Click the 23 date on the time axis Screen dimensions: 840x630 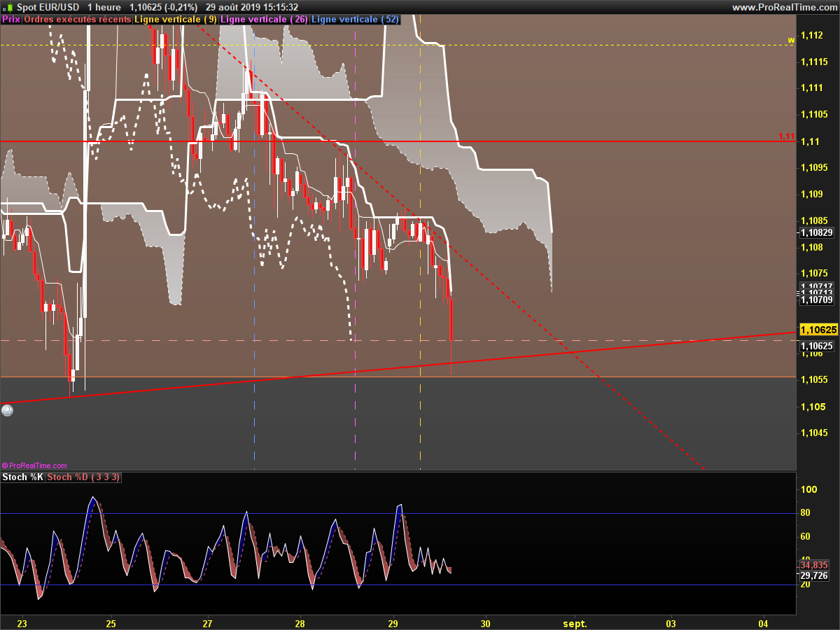coord(22,623)
